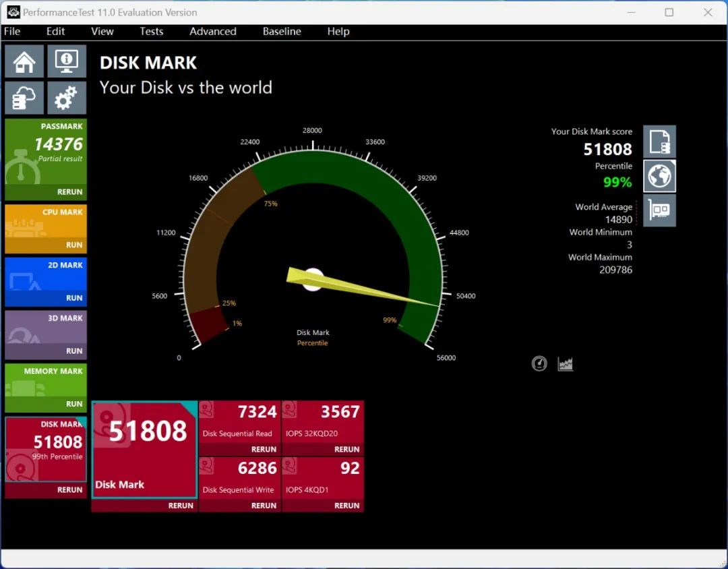Open the File menu
Screen dimensions: 728x569
(11, 31)
